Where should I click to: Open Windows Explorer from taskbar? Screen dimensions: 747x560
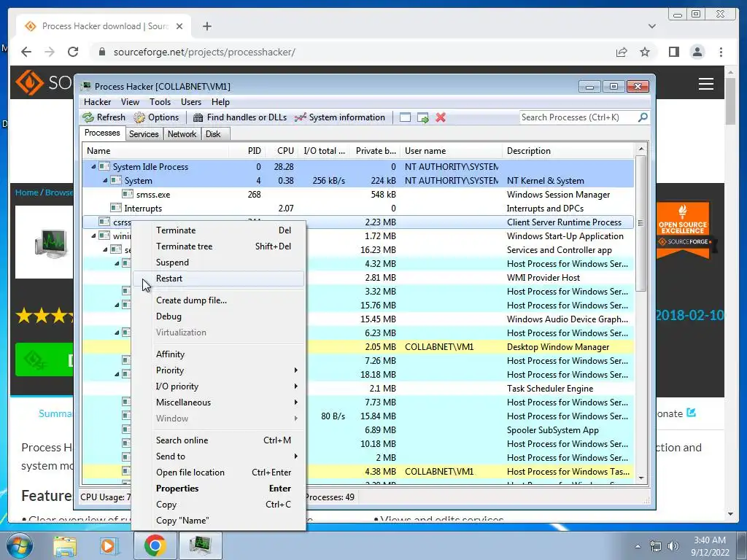(x=64, y=545)
